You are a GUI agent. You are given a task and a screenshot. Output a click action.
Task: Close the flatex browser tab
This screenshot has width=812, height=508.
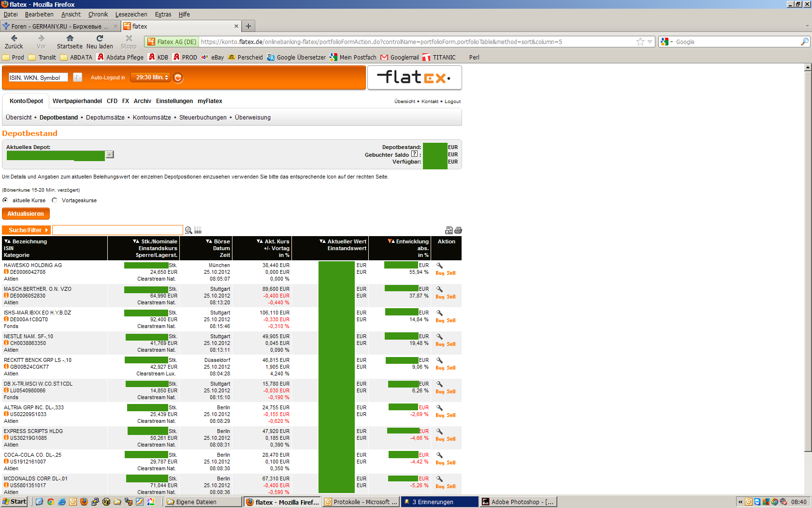pyautogui.click(x=236, y=26)
